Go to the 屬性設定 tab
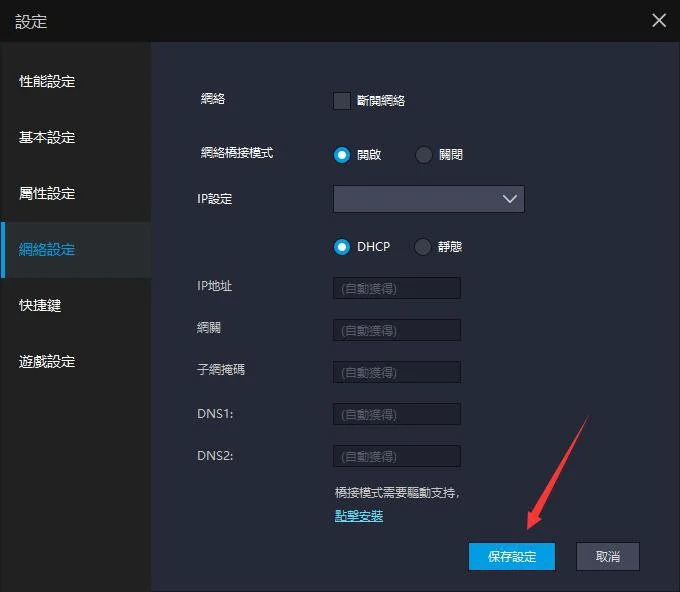The width and height of the screenshot is (680, 592). (x=47, y=193)
